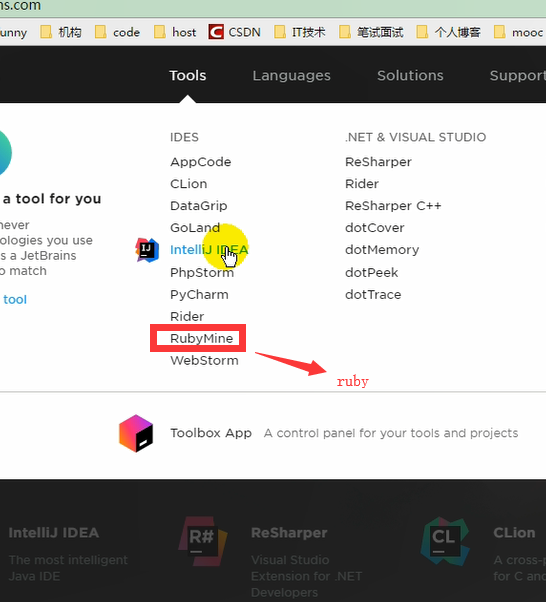Open the WebStorm link

click(x=204, y=361)
